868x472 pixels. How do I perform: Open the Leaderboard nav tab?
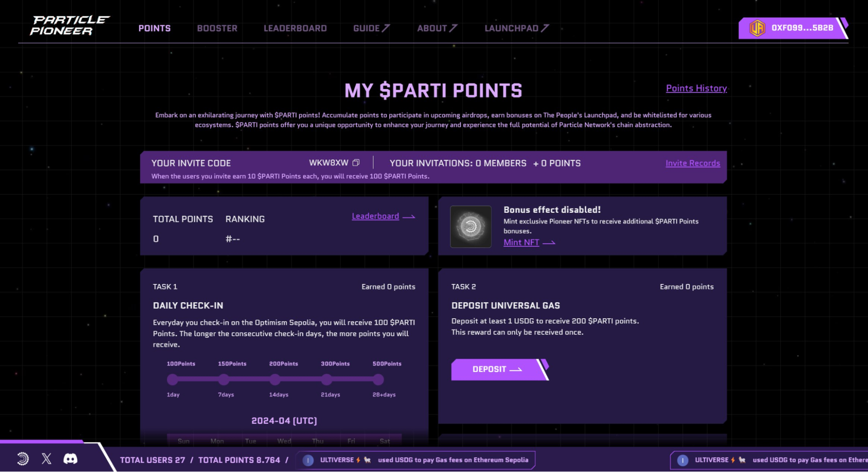tap(295, 28)
